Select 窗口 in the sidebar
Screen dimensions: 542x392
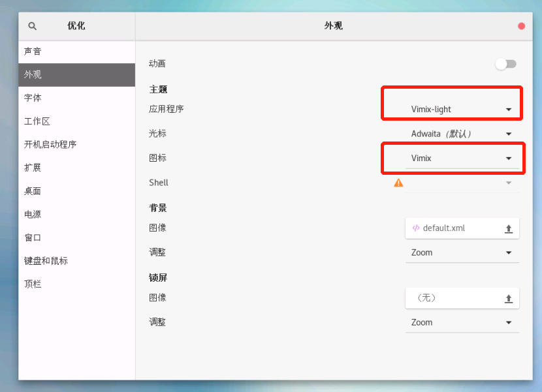click(77, 237)
